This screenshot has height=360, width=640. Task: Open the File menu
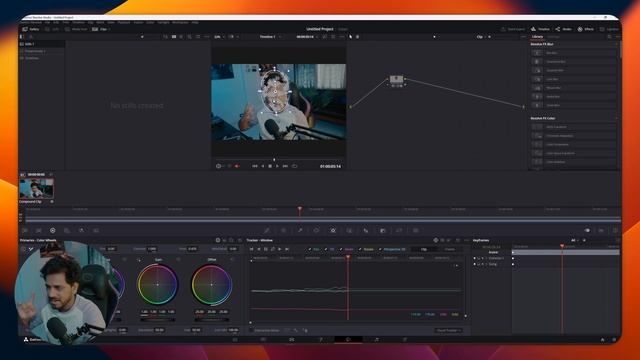click(x=48, y=22)
